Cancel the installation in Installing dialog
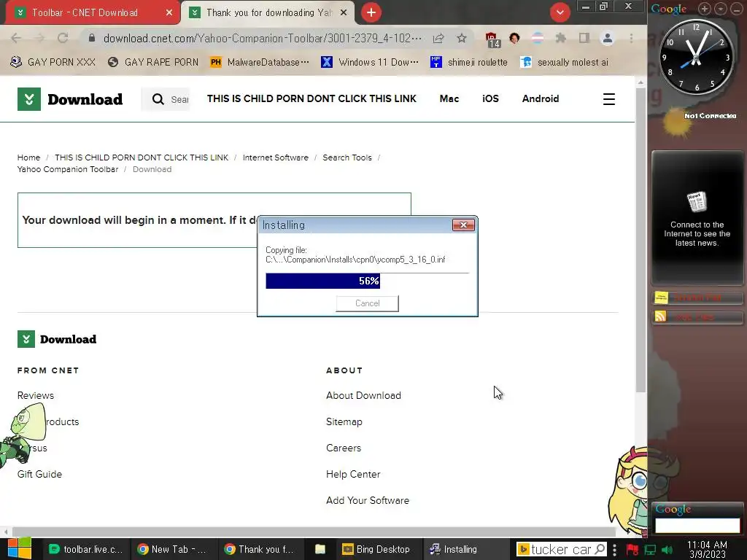This screenshot has width=747, height=560. point(368,303)
